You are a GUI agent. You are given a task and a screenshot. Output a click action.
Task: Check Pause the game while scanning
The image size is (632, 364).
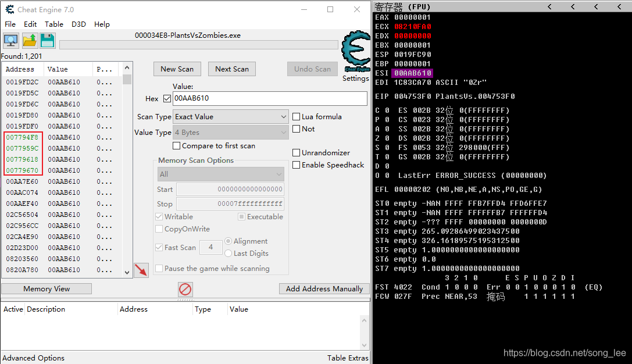point(159,268)
